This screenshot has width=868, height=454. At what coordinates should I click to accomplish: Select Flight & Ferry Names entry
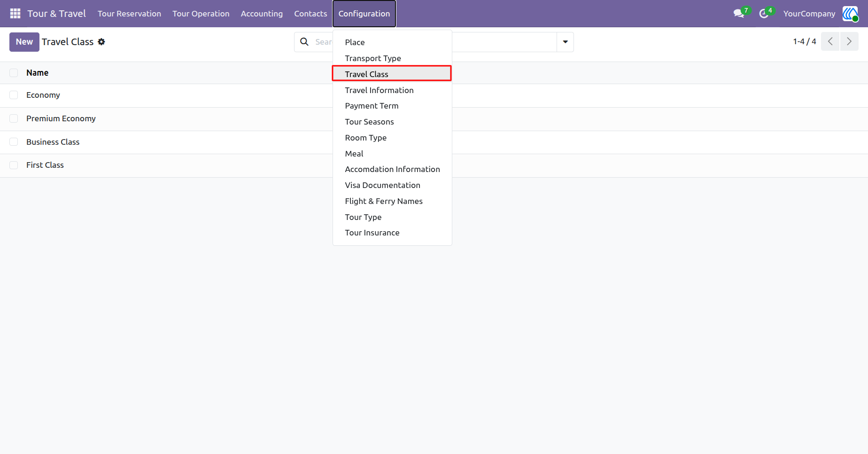pyautogui.click(x=392, y=201)
